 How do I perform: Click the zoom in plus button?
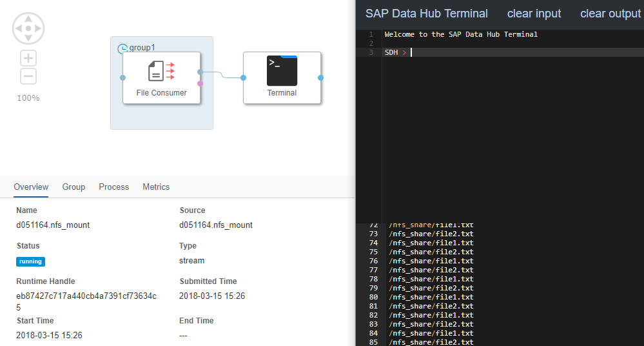[28, 58]
